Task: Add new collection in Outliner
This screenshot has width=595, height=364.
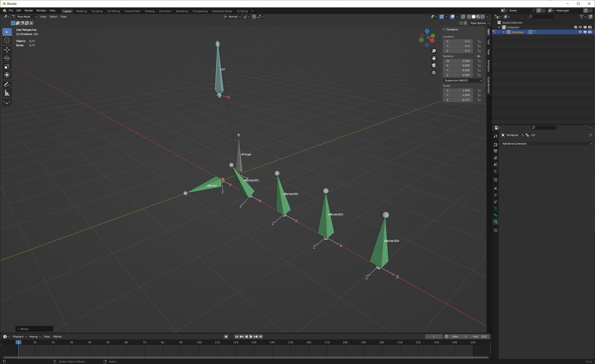Action: 590,17
